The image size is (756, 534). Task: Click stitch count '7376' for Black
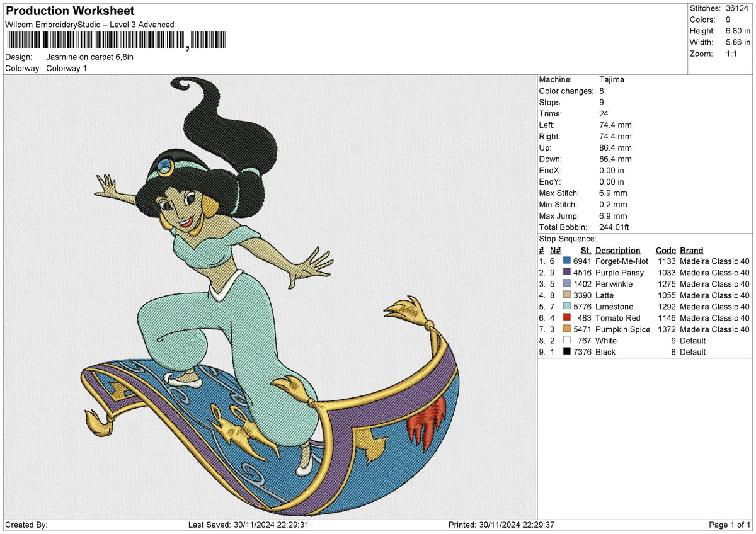582,351
